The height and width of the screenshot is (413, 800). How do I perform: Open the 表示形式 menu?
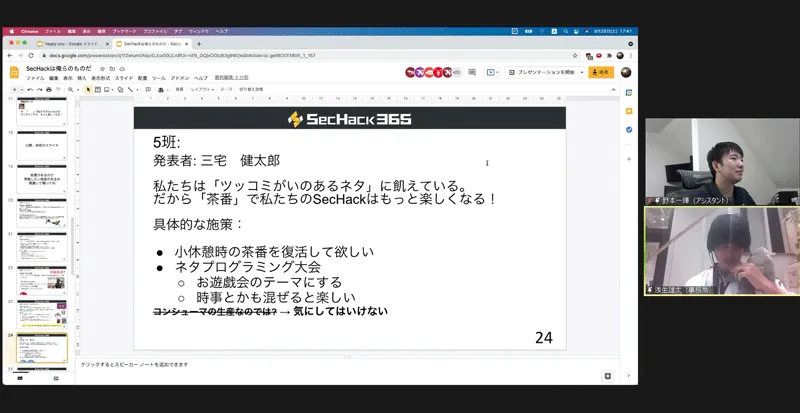pos(101,78)
